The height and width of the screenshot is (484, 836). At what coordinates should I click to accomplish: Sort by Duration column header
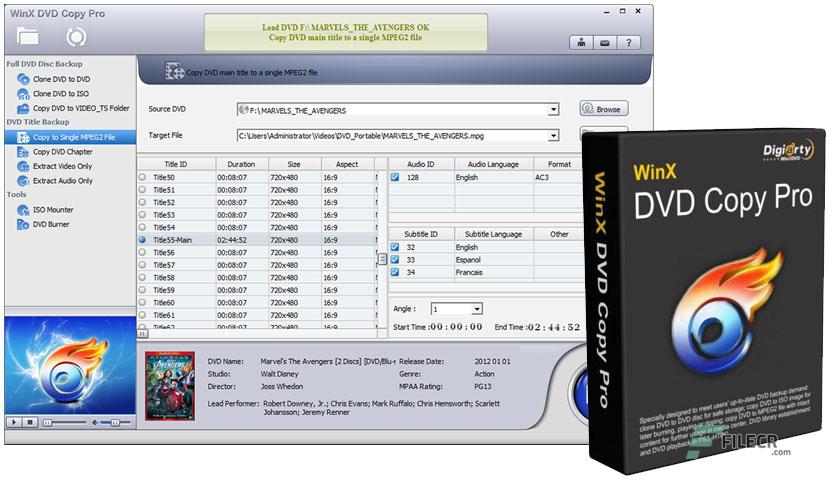[x=242, y=164]
